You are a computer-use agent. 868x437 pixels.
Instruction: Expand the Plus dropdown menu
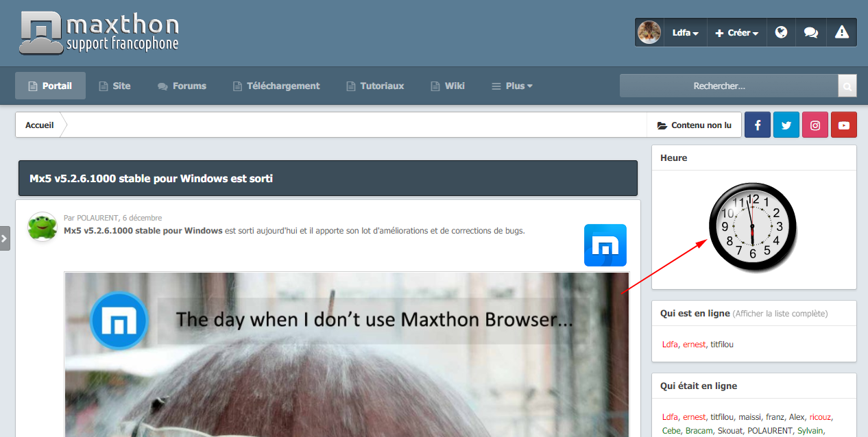(x=512, y=86)
